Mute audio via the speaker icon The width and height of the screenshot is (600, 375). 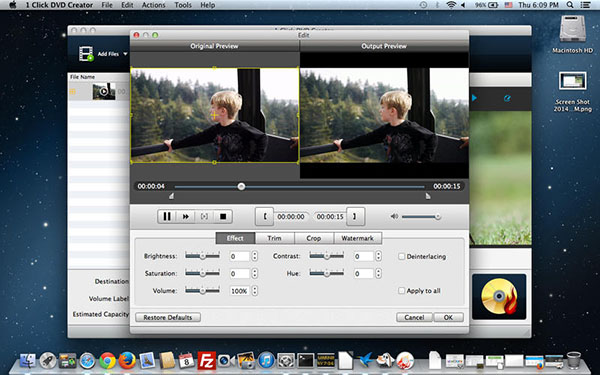point(394,216)
